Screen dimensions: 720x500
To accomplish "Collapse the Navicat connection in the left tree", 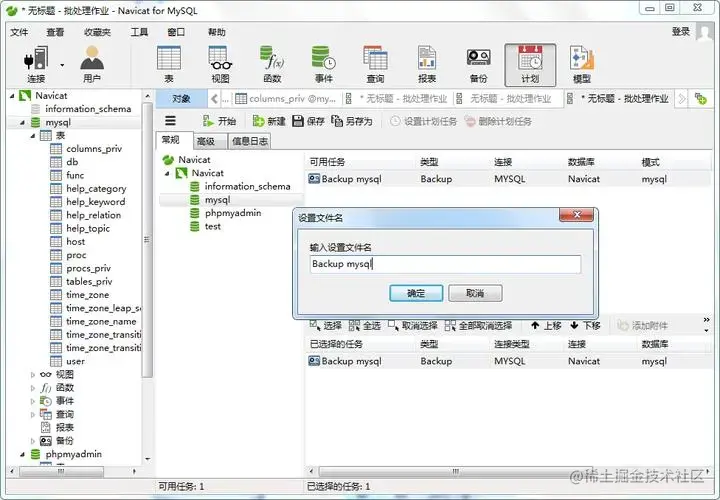I will click(x=12, y=96).
